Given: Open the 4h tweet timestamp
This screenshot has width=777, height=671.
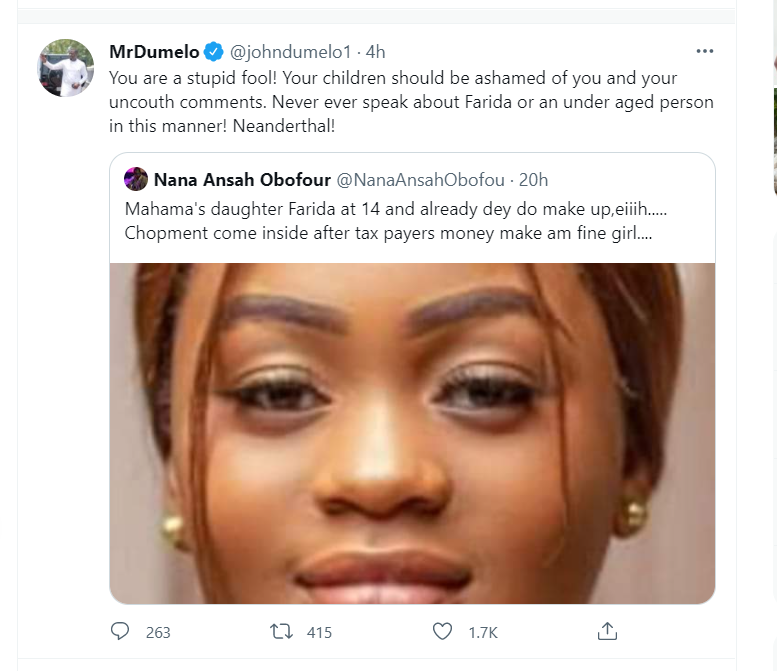Looking at the screenshot, I should pos(376,51).
